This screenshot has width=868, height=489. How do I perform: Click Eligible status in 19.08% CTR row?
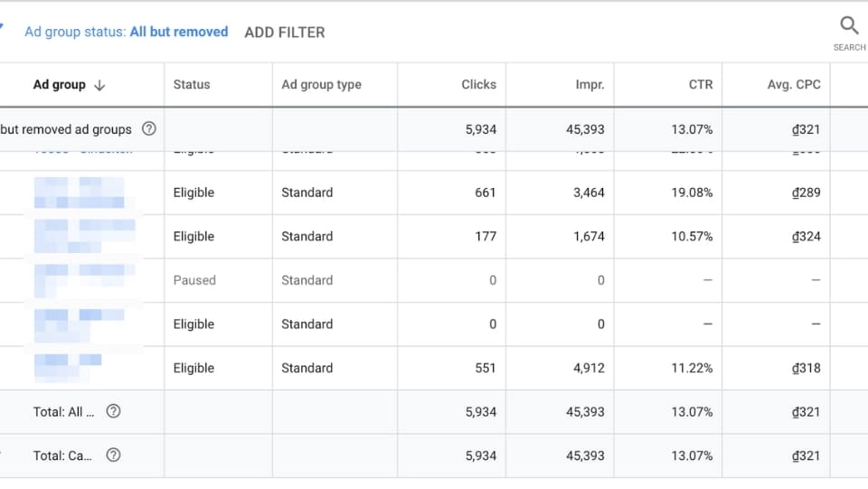click(193, 193)
